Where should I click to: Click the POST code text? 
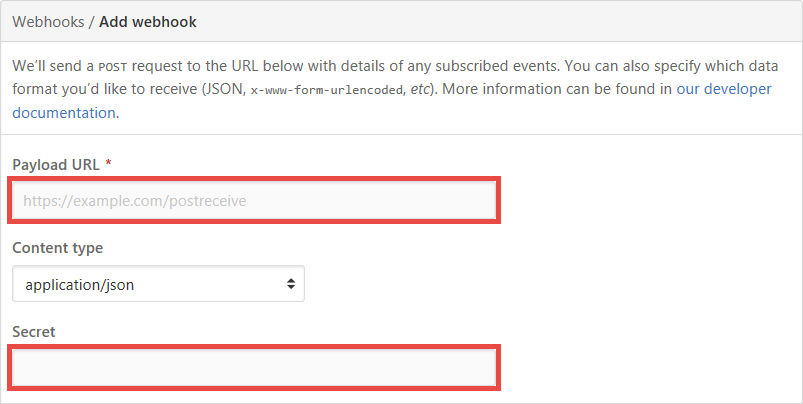pos(109,66)
